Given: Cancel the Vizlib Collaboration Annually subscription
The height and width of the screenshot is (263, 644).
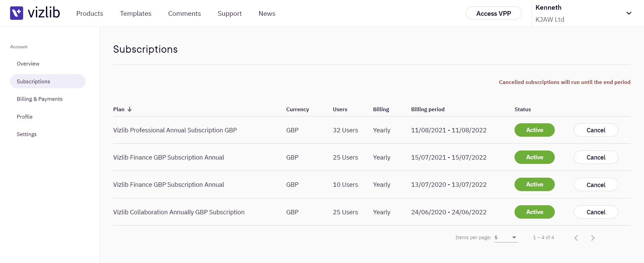Looking at the screenshot, I should point(596,212).
